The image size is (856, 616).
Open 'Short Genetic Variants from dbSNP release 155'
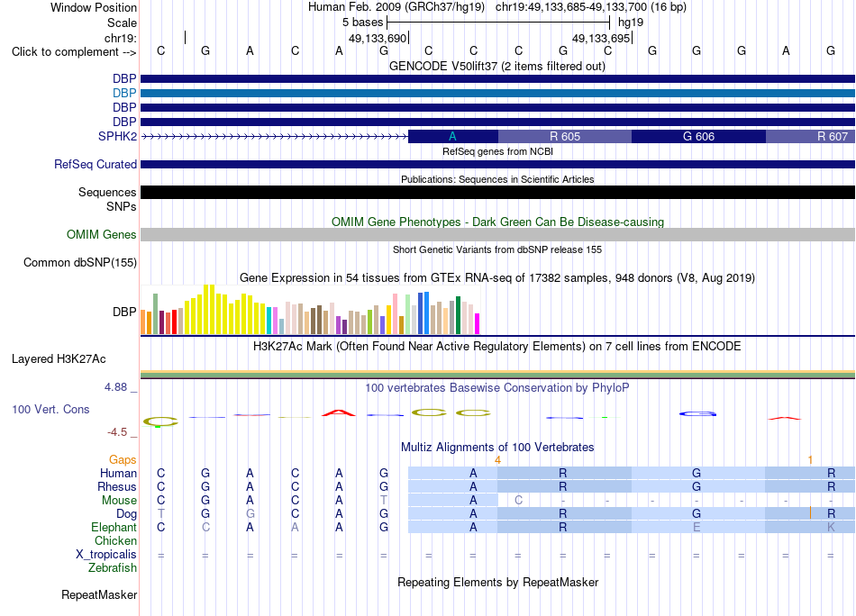[x=497, y=249]
